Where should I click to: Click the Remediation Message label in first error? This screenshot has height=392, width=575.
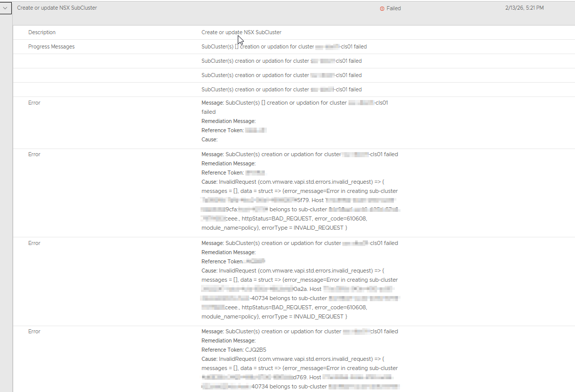click(x=228, y=121)
